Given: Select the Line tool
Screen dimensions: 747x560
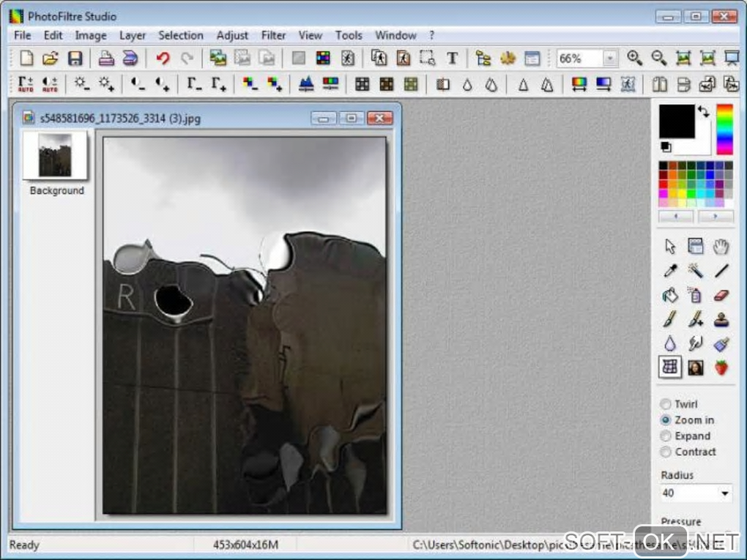Looking at the screenshot, I should pyautogui.click(x=721, y=270).
